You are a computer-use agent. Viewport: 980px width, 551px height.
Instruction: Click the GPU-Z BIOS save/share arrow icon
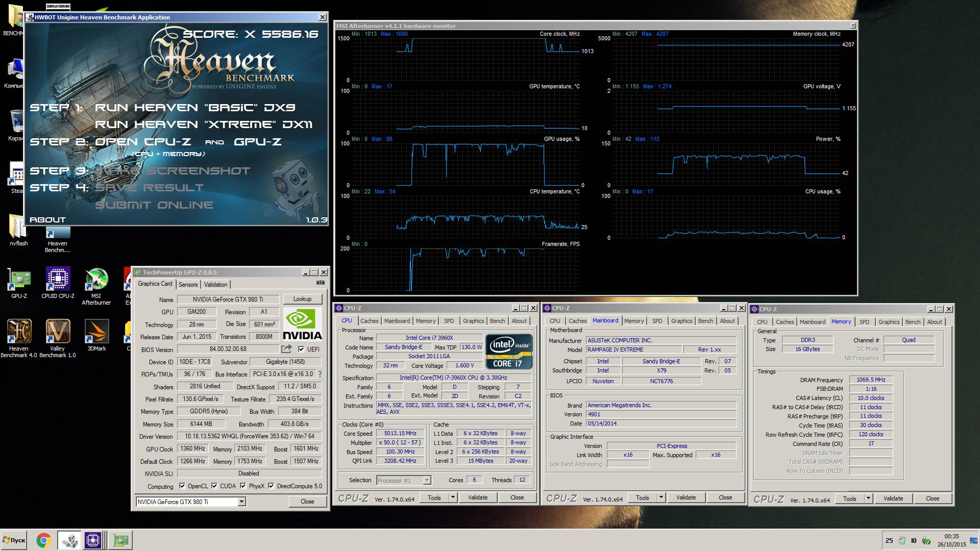click(x=286, y=349)
